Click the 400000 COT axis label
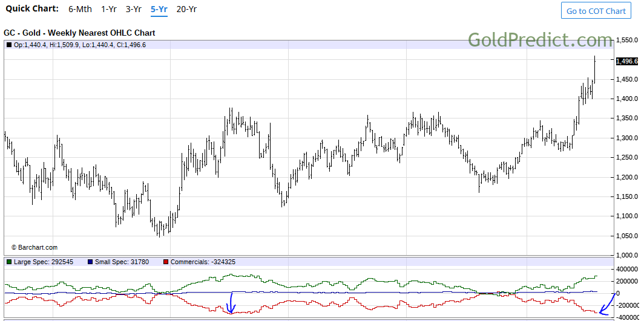Viewport: 644px width, 321px height. [x=627, y=269]
